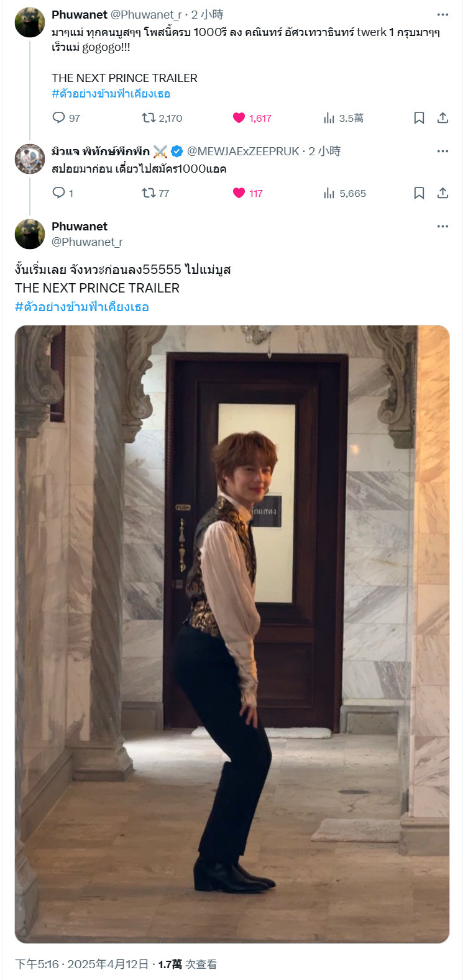Open more options for main tweet
This screenshot has height=980, width=468.
[443, 227]
